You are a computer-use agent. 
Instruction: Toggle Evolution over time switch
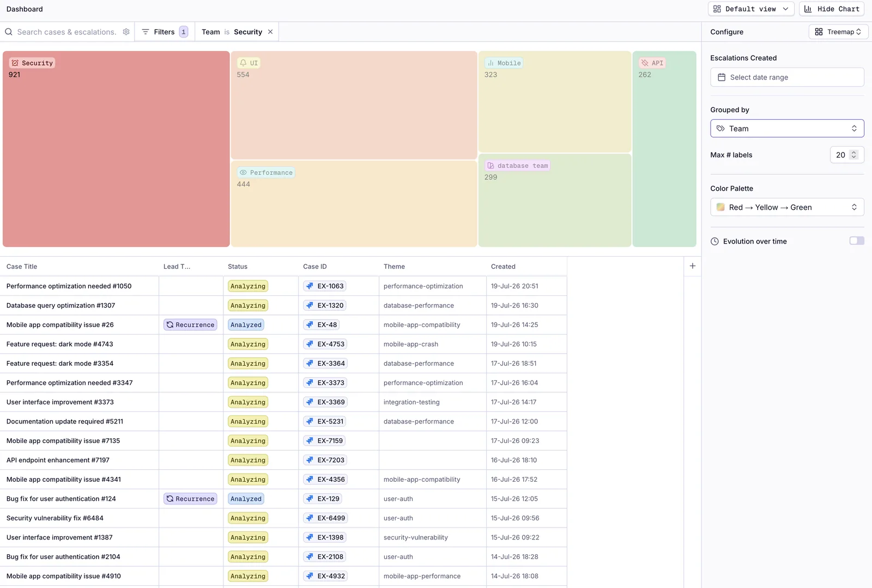[x=857, y=241]
